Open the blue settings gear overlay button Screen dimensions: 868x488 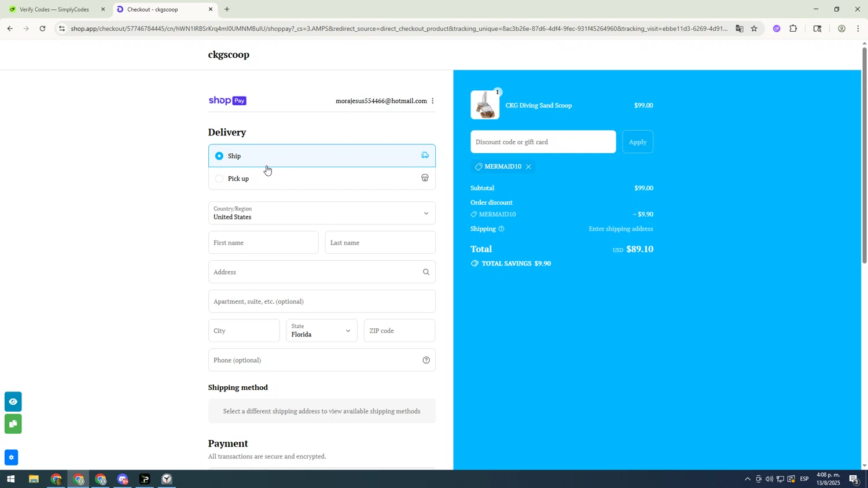[11, 458]
